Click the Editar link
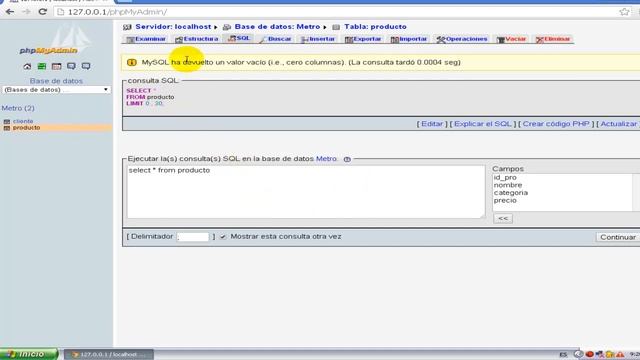 click(x=432, y=124)
